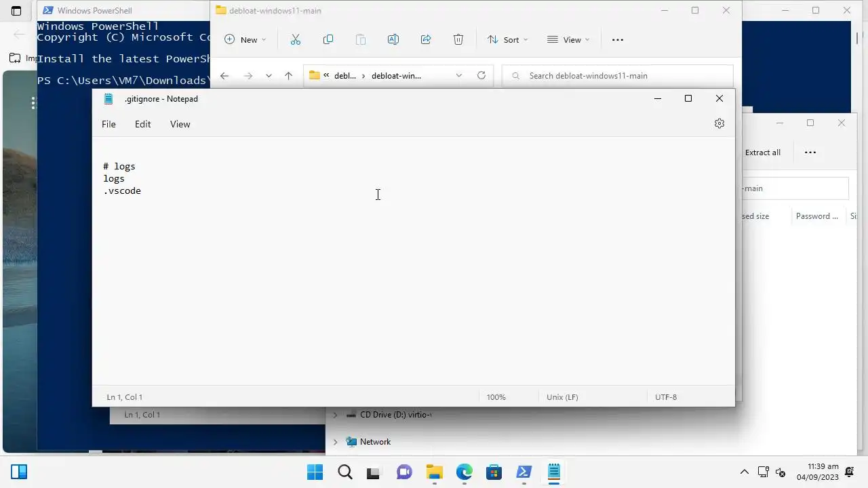Open Chat app on taskbar
The width and height of the screenshot is (868, 488).
[404, 472]
